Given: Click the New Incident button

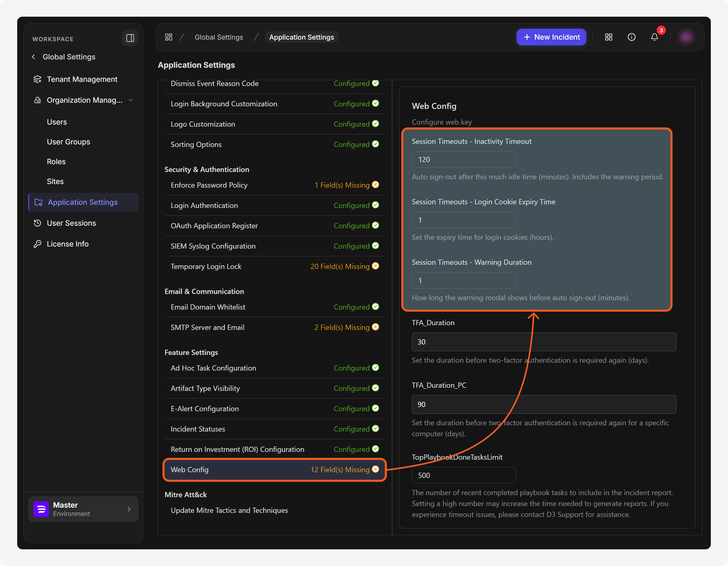Looking at the screenshot, I should (x=551, y=37).
